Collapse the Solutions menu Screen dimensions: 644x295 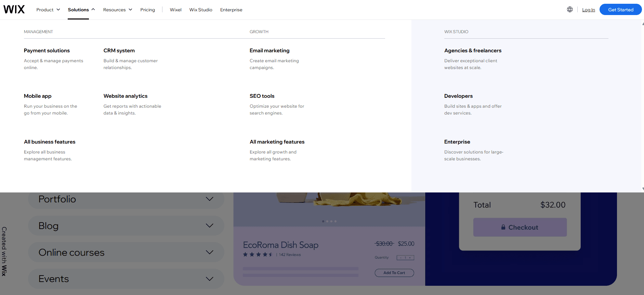pyautogui.click(x=81, y=10)
